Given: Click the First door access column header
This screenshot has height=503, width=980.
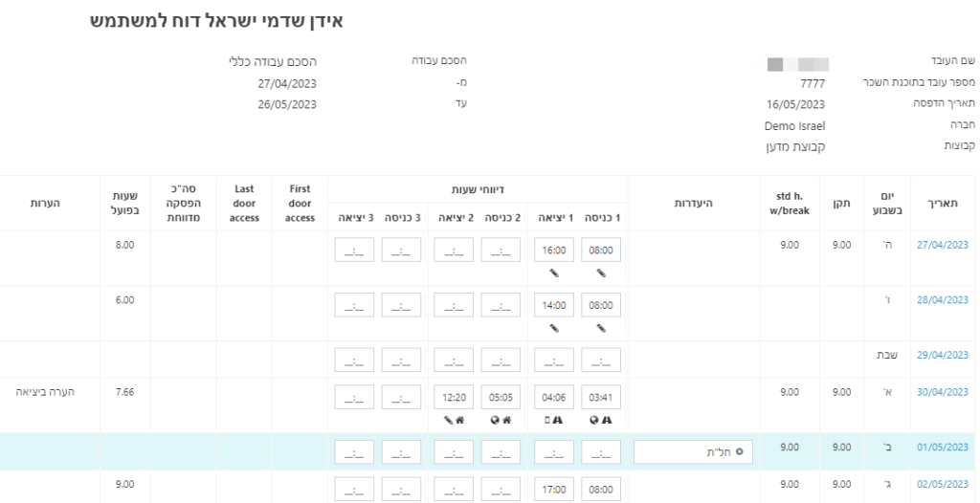Looking at the screenshot, I should click(x=300, y=203).
